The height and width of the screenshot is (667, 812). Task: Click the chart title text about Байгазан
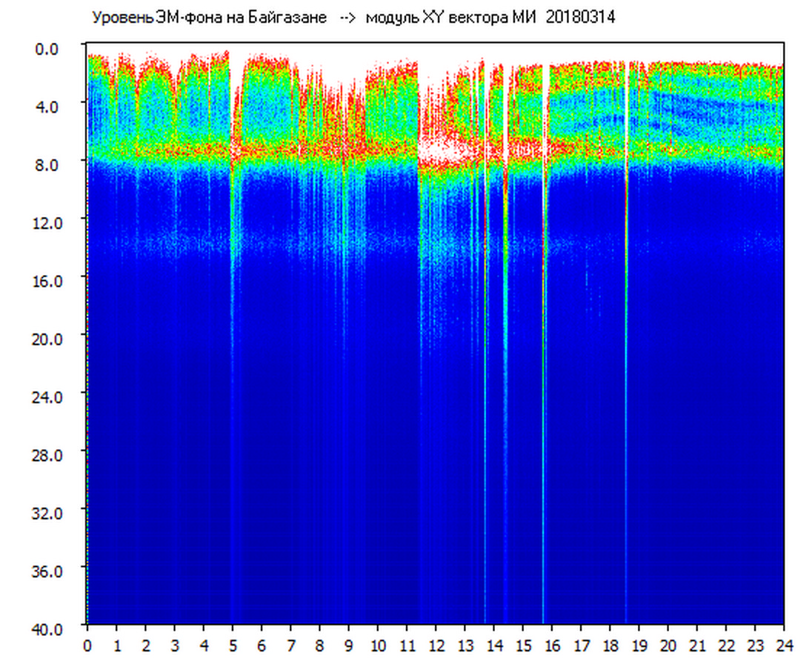click(x=209, y=18)
